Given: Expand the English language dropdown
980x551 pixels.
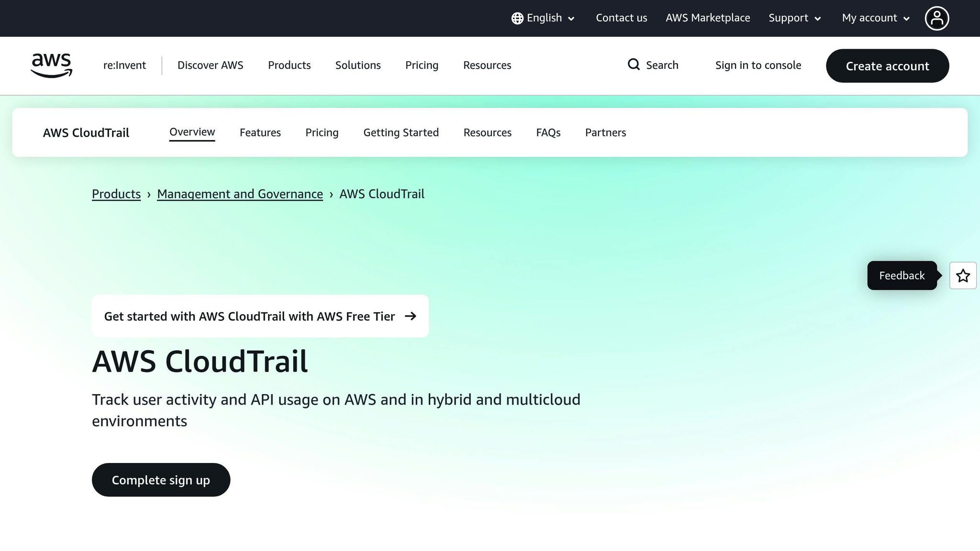Looking at the screenshot, I should 544,18.
